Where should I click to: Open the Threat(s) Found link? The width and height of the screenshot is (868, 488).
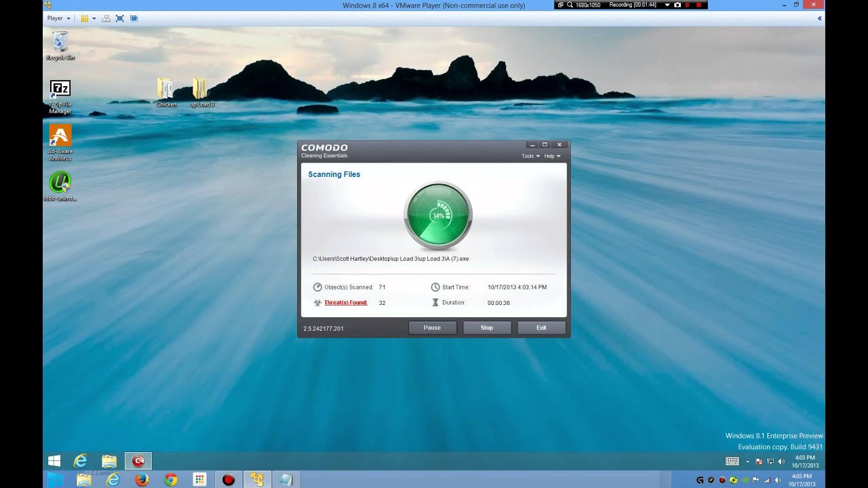(x=346, y=302)
